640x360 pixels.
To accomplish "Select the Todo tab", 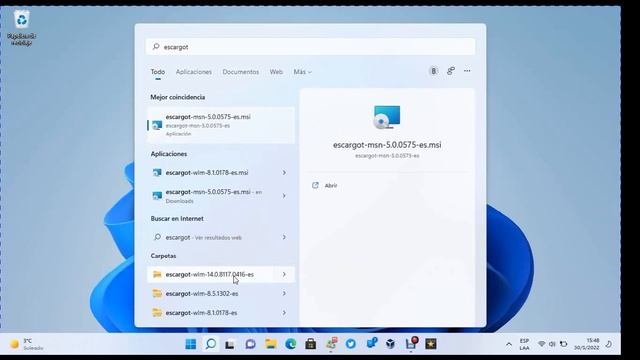I will 158,72.
